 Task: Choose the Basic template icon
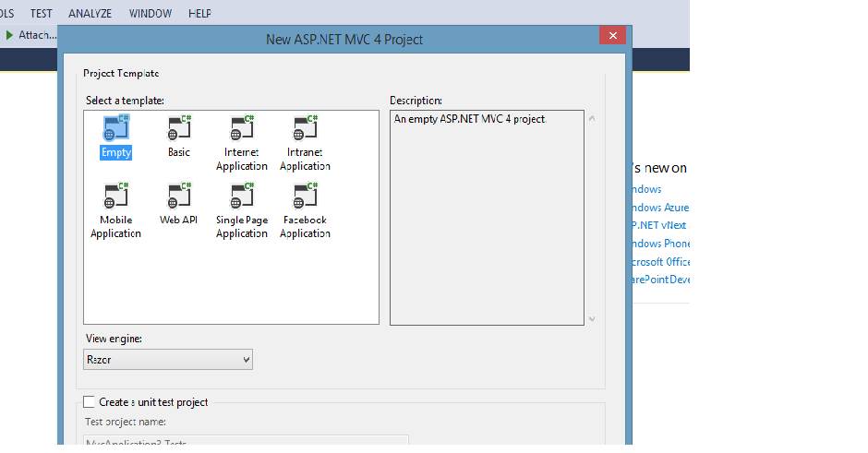click(179, 127)
